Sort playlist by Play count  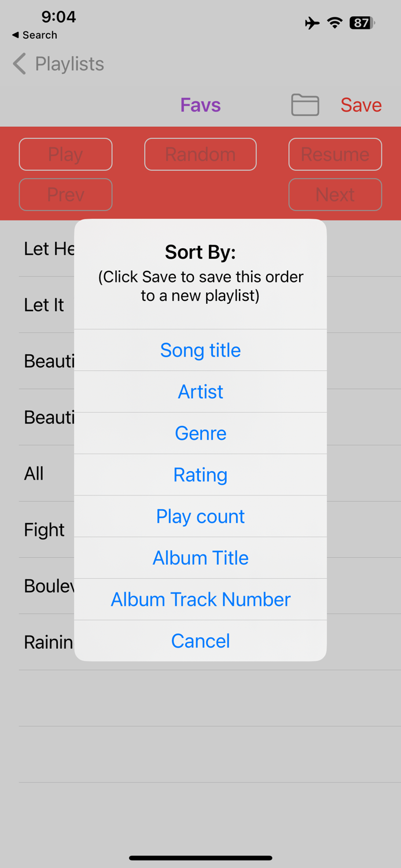click(x=200, y=516)
